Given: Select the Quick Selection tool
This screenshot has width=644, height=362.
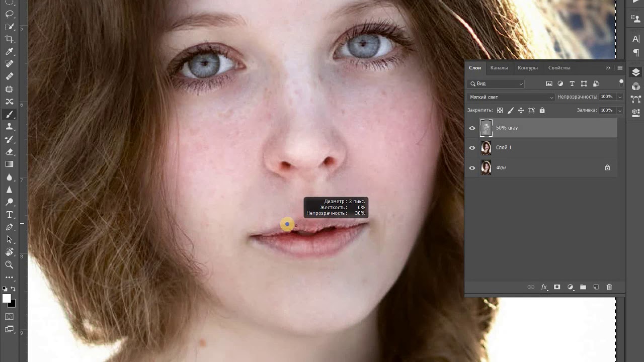Looking at the screenshot, I should [9, 27].
